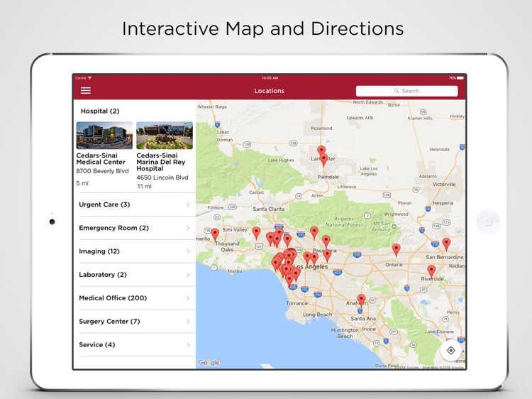Image resolution: width=532 pixels, height=399 pixels.
Task: Click the Wi-Fi status icon
Action: tap(90, 78)
